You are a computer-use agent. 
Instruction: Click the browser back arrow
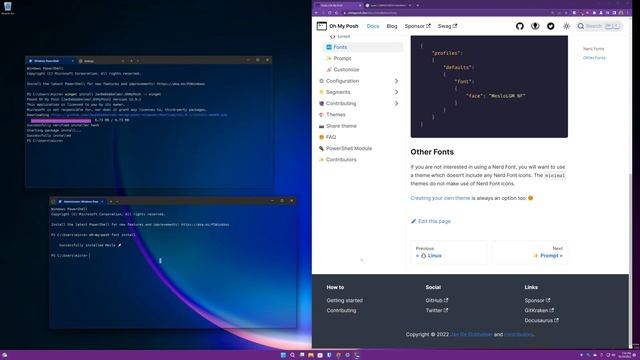[317, 13]
